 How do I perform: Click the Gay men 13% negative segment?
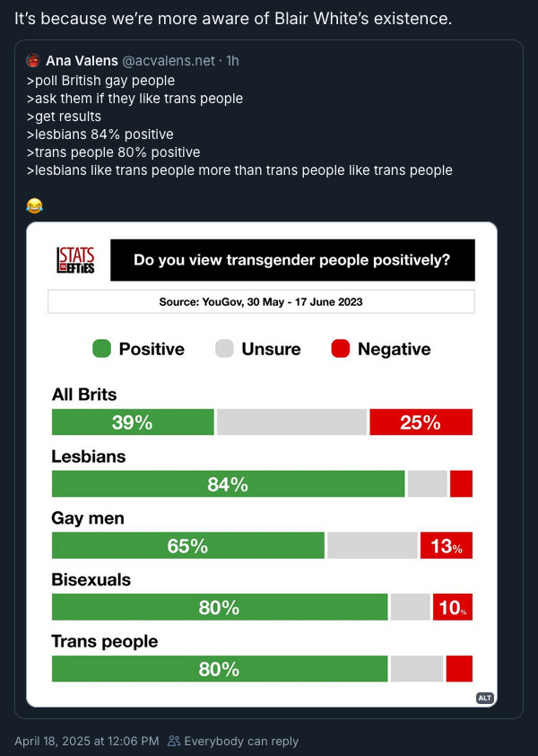447,545
